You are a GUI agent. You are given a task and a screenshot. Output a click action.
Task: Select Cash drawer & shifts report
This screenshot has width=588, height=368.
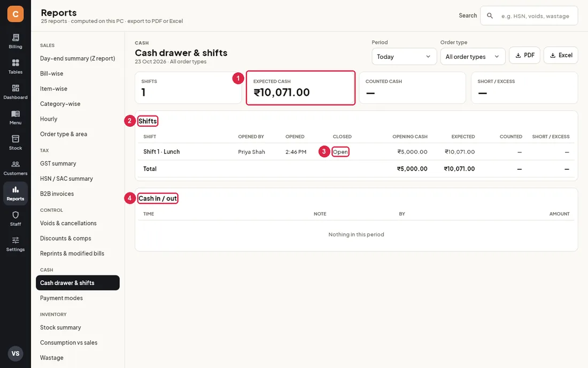point(78,283)
